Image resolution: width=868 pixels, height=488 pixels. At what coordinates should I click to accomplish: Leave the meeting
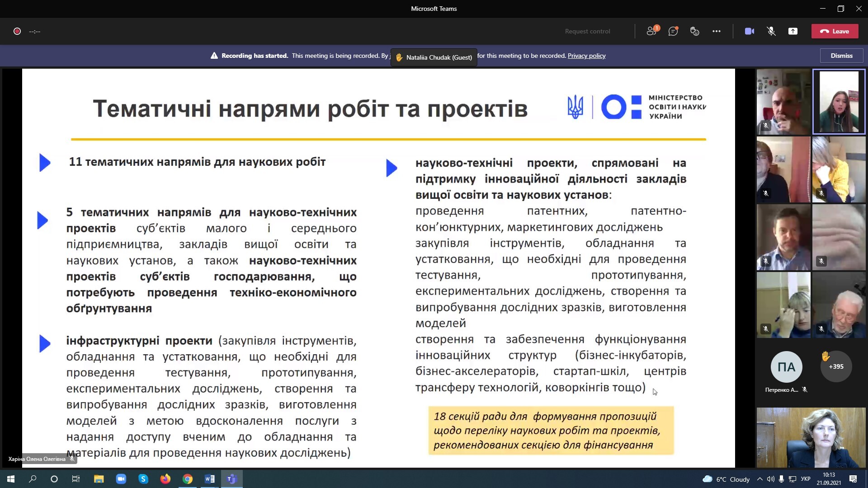point(835,31)
